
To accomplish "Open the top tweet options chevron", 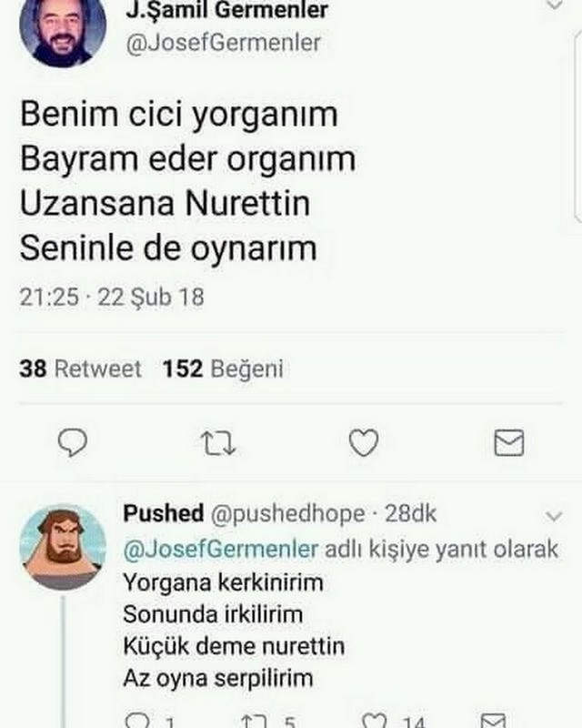I will (554, 5).
